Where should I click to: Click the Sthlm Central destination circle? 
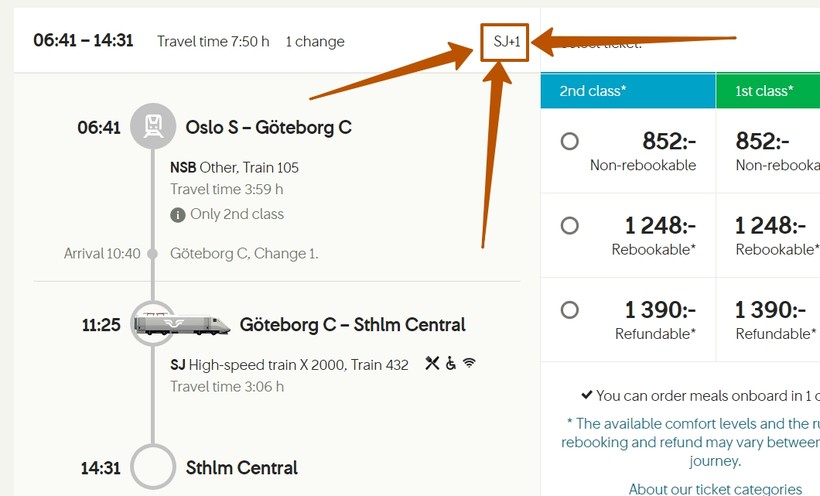pyautogui.click(x=152, y=467)
